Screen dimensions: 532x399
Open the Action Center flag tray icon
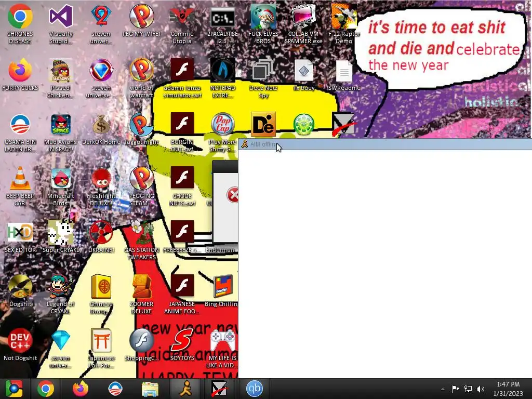pyautogui.click(x=455, y=389)
